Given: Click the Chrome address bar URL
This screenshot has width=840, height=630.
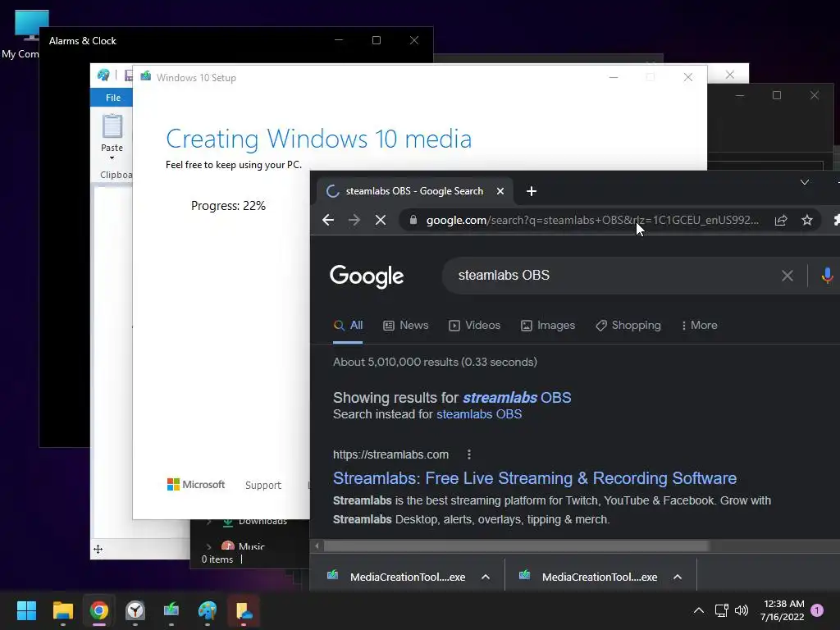Looking at the screenshot, I should click(592, 220).
